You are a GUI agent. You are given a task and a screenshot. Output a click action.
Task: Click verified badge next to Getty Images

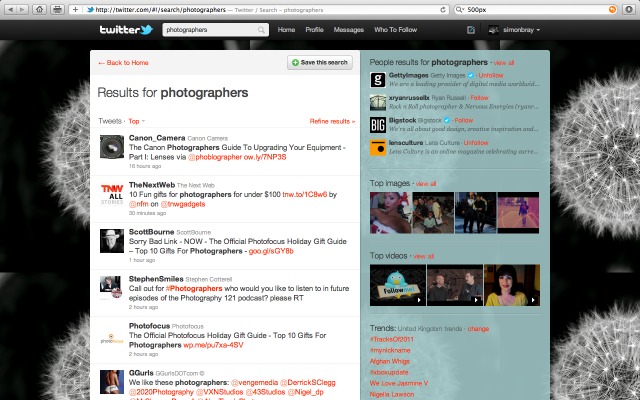[471, 75]
